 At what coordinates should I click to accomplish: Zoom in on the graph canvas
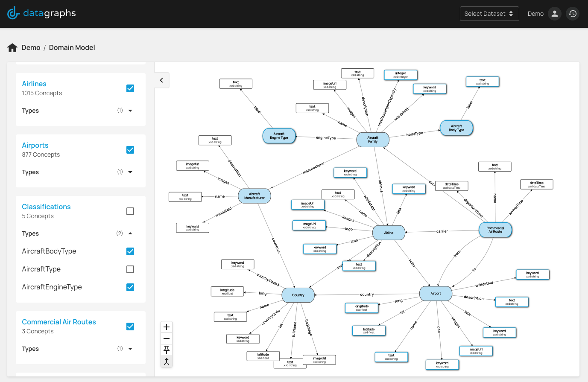[x=167, y=327]
